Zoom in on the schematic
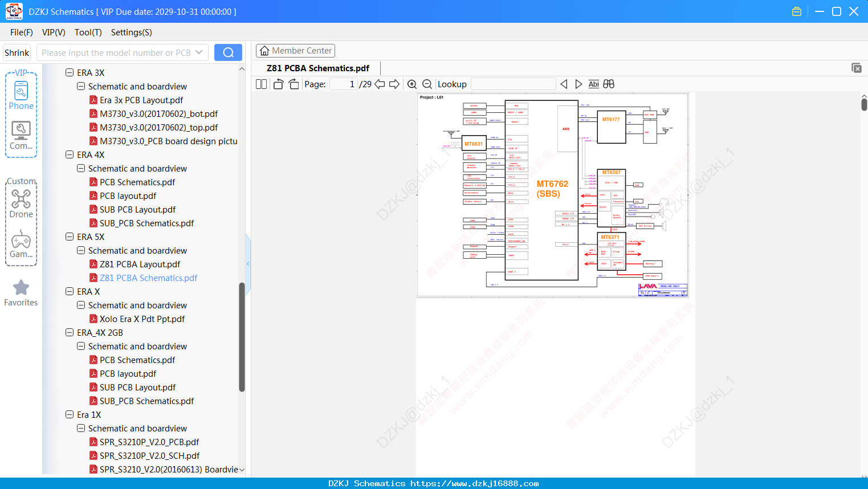 [x=412, y=84]
